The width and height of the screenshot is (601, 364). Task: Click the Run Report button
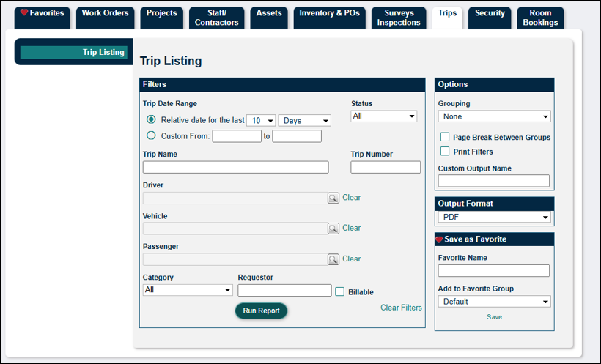261,311
